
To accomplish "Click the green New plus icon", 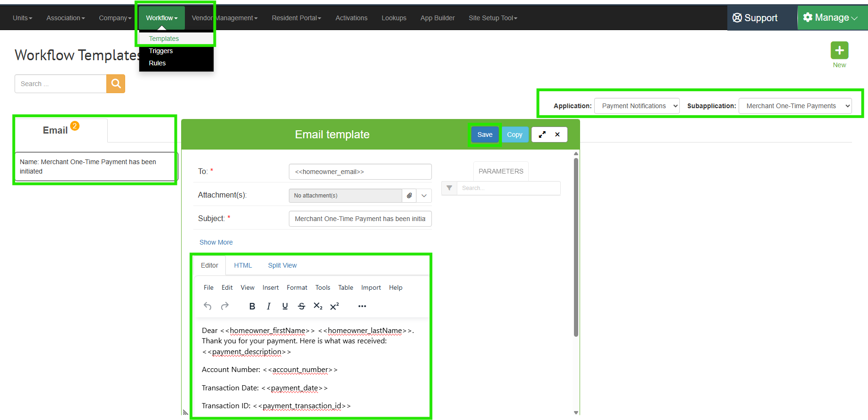I will pyautogui.click(x=839, y=51).
